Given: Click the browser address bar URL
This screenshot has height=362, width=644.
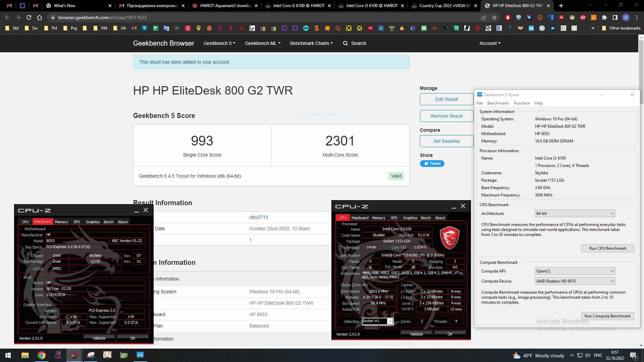Looking at the screenshot, I should click(x=102, y=17).
